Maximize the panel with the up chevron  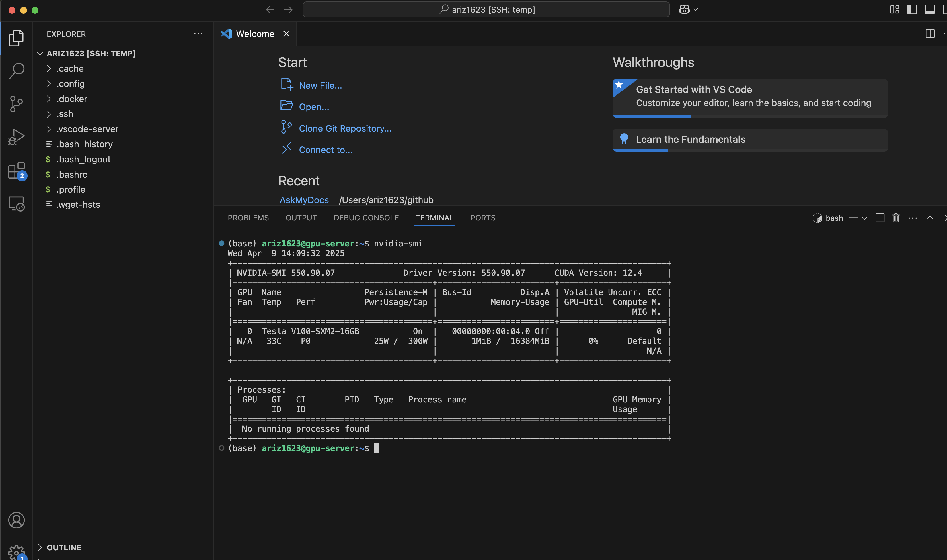930,218
